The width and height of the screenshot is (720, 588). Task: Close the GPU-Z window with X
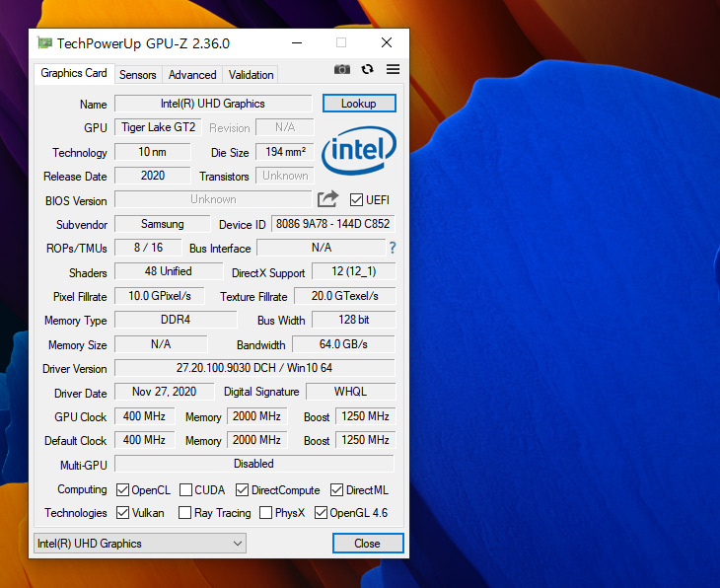[387, 42]
